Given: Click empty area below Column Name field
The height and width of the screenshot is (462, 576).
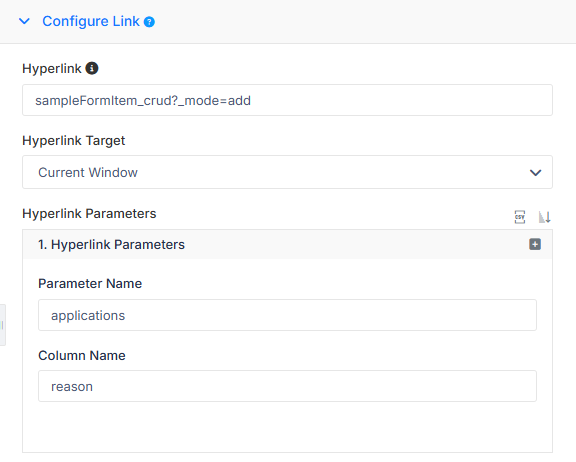Looking at the screenshot, I should pos(287,427).
